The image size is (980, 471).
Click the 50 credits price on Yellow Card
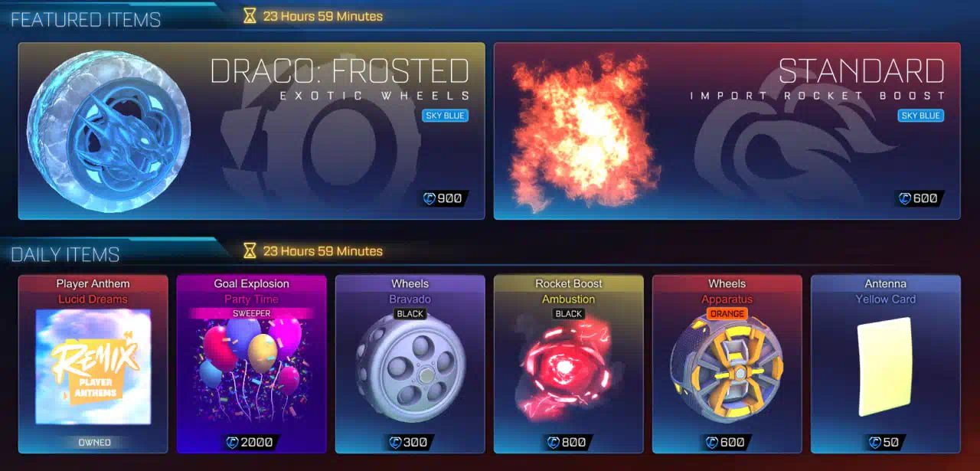(x=886, y=442)
